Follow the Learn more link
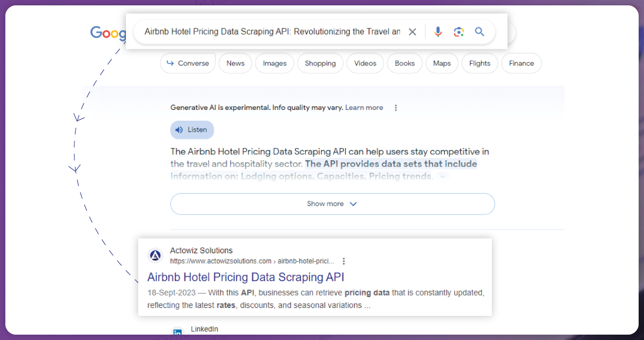 (364, 108)
